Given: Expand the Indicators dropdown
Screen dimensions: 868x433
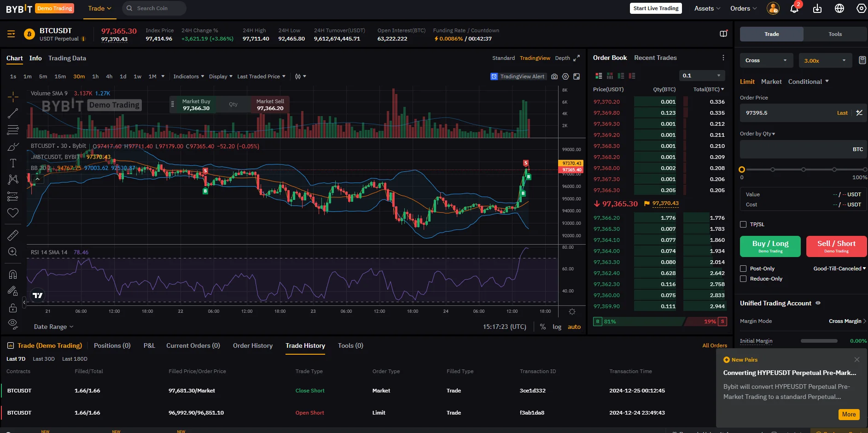Looking at the screenshot, I should pos(188,76).
